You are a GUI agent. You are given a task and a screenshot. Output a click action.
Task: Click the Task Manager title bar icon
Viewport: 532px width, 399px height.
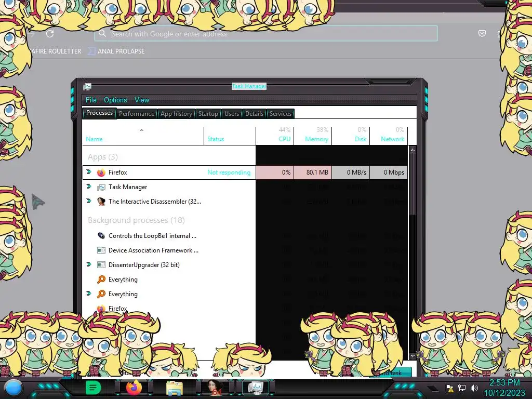[87, 87]
